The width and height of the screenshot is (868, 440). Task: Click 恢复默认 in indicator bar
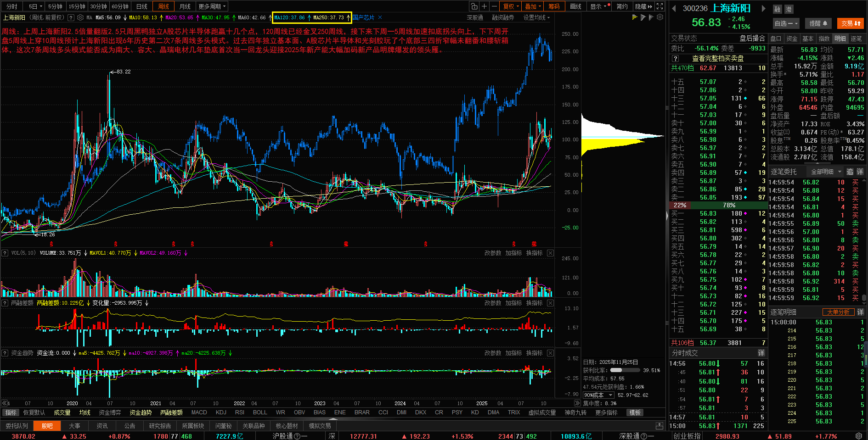[x=34, y=412]
